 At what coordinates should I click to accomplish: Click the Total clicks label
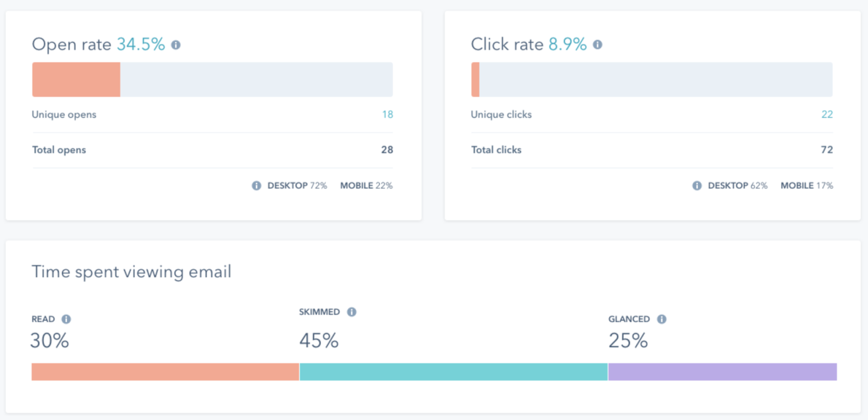(x=496, y=150)
